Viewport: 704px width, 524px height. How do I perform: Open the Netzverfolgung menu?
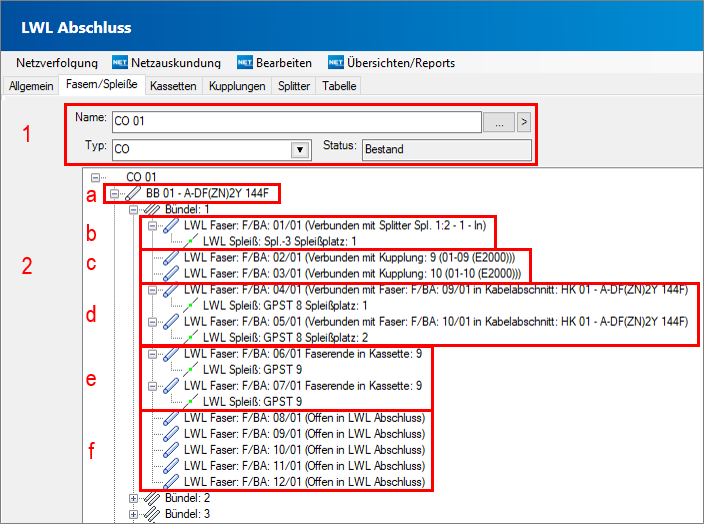tap(56, 63)
